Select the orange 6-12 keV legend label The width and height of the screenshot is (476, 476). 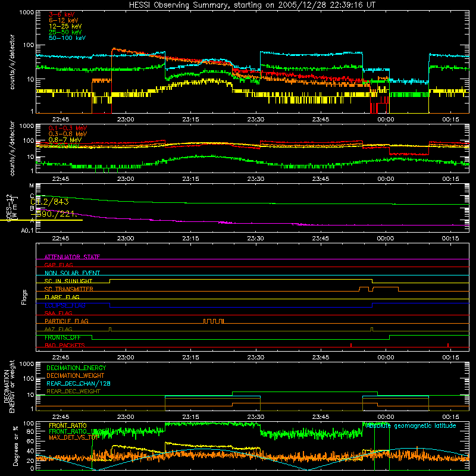coord(64,20)
